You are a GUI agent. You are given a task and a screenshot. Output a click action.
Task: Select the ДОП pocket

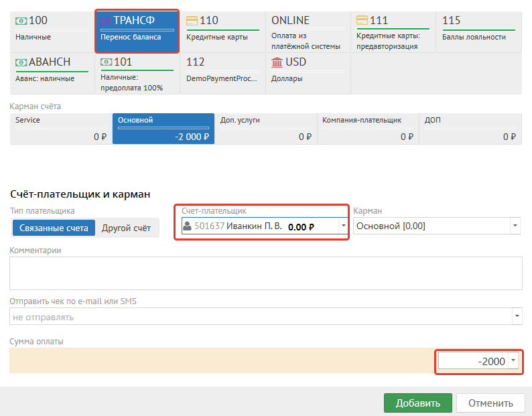(470, 129)
